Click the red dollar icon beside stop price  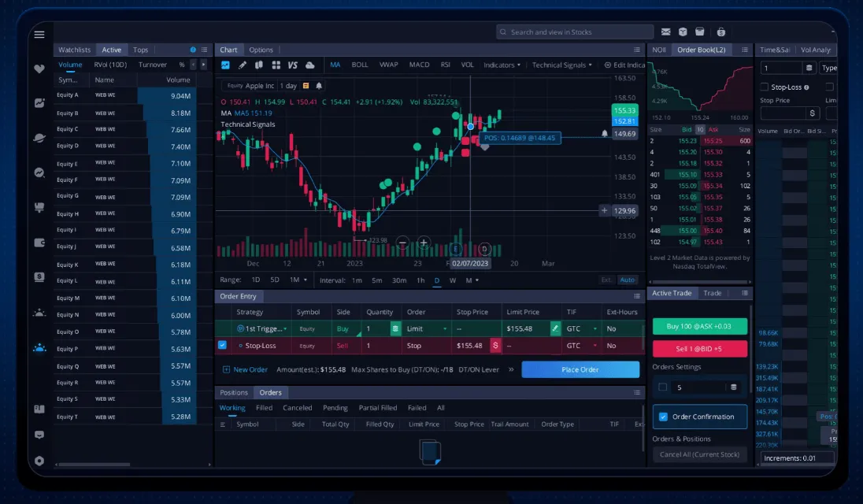495,346
